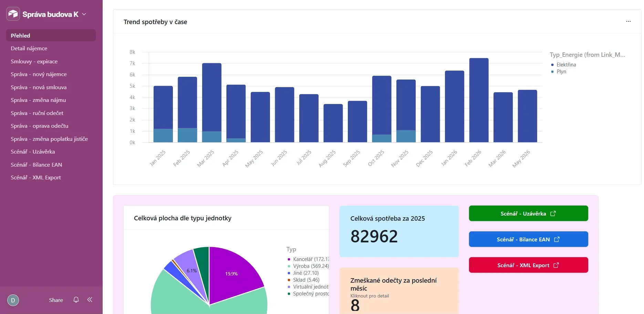Open Správa - změna nájmu page
This screenshot has width=644, height=314.
51,100
